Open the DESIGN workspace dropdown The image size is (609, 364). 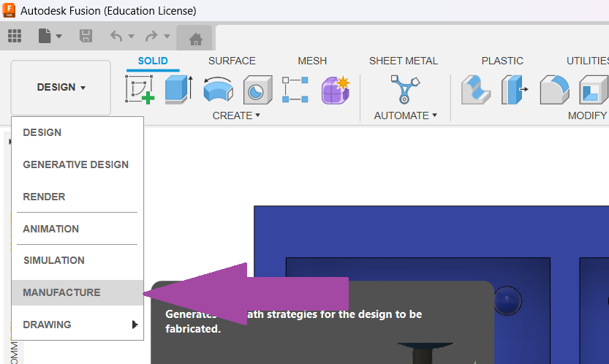tap(61, 88)
